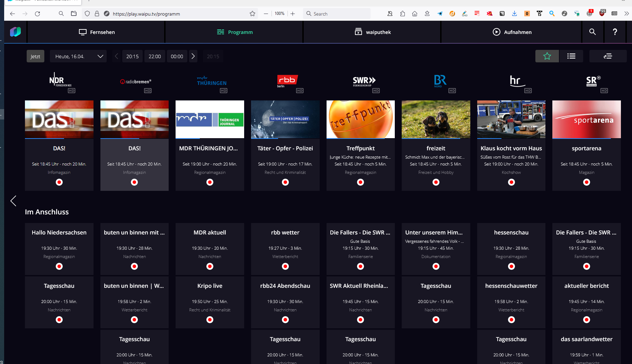632x364 pixels.
Task: Open the Täter - Opfer - Polizei thumbnail
Action: point(285,119)
